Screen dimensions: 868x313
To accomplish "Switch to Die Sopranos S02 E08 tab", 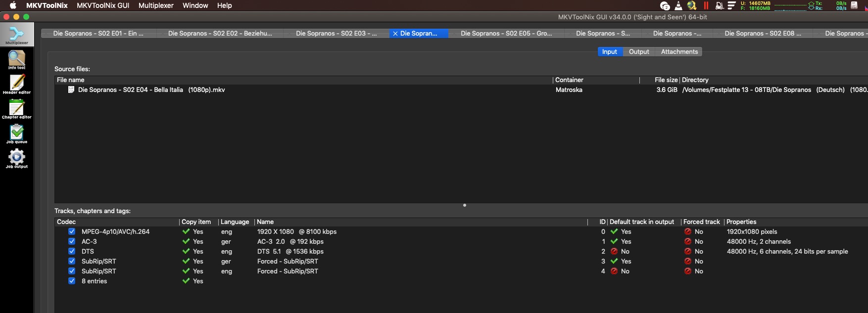I will (763, 33).
